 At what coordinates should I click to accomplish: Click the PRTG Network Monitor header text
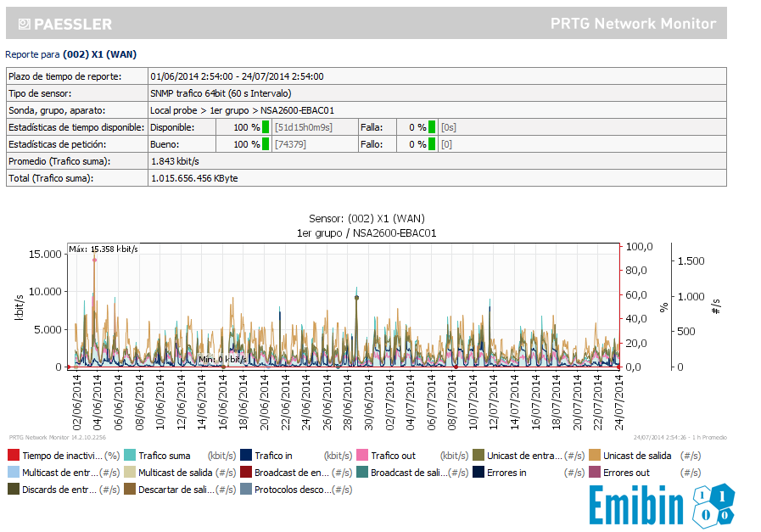click(x=632, y=24)
